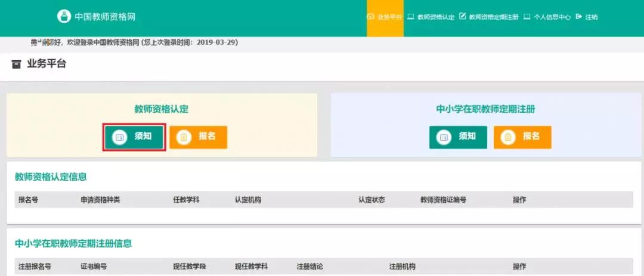Click the 申请资格种类 column header
The width and height of the screenshot is (644, 276).
point(100,200)
